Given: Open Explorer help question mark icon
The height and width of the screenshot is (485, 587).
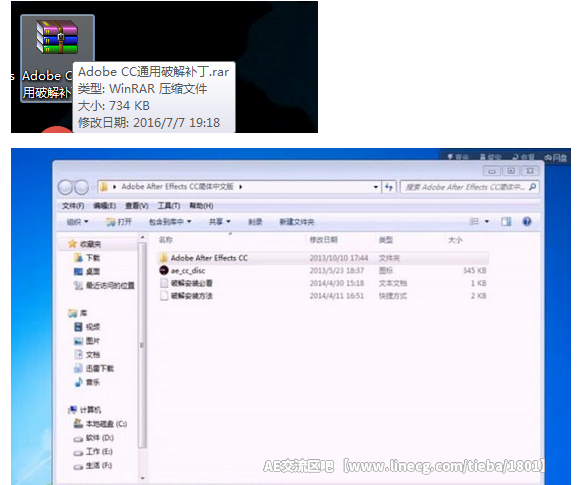Looking at the screenshot, I should pyautogui.click(x=527, y=222).
